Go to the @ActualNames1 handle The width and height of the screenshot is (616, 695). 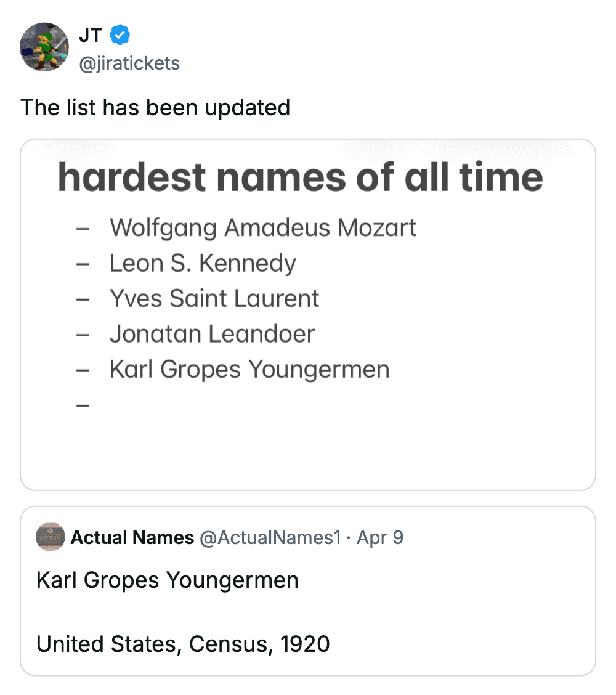(x=270, y=538)
